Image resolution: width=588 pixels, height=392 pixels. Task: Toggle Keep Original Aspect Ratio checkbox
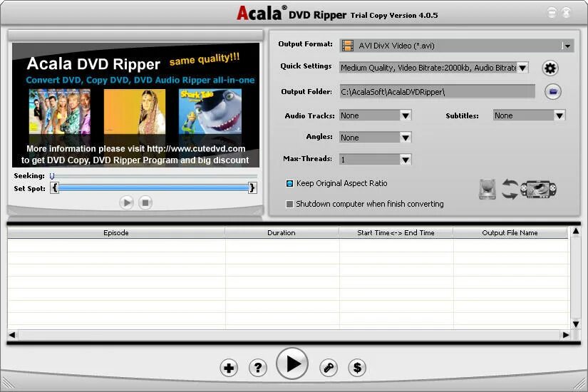(289, 183)
